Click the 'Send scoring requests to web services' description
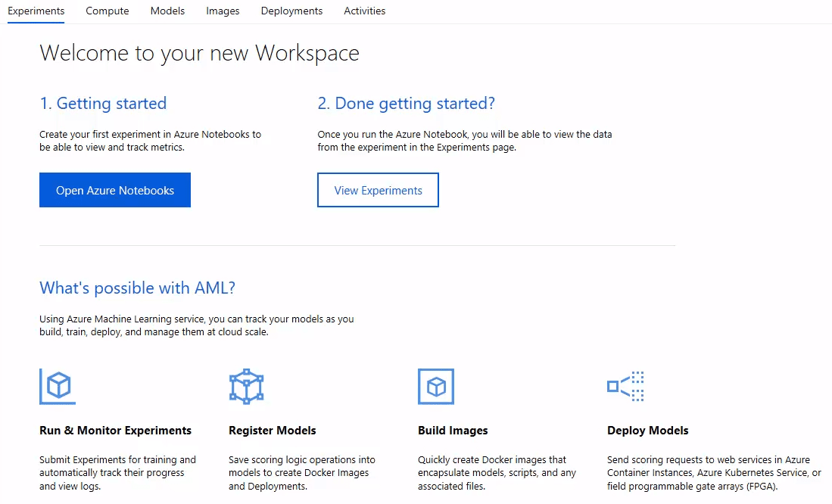 click(x=714, y=473)
